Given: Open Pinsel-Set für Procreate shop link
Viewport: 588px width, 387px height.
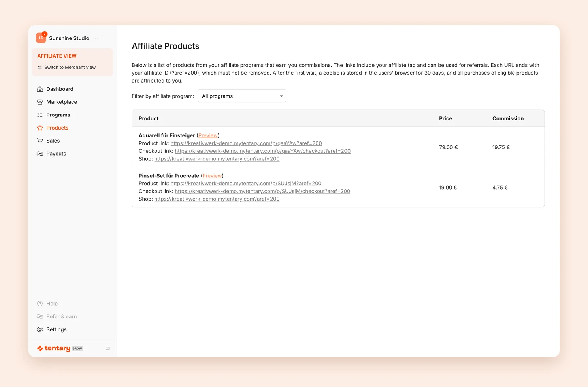Looking at the screenshot, I should pos(217,199).
